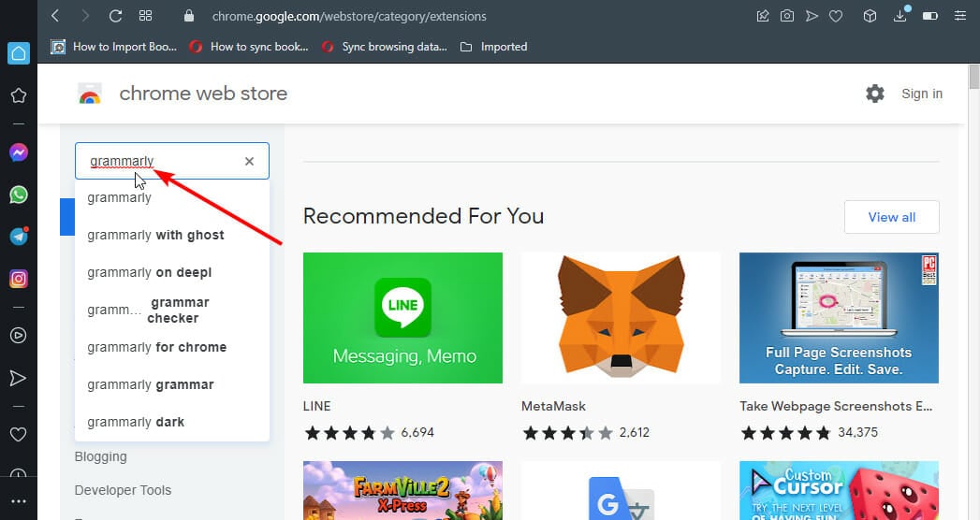This screenshot has width=980, height=520.
Task: Click the 6,694 rating count for LINE
Action: pyautogui.click(x=417, y=433)
